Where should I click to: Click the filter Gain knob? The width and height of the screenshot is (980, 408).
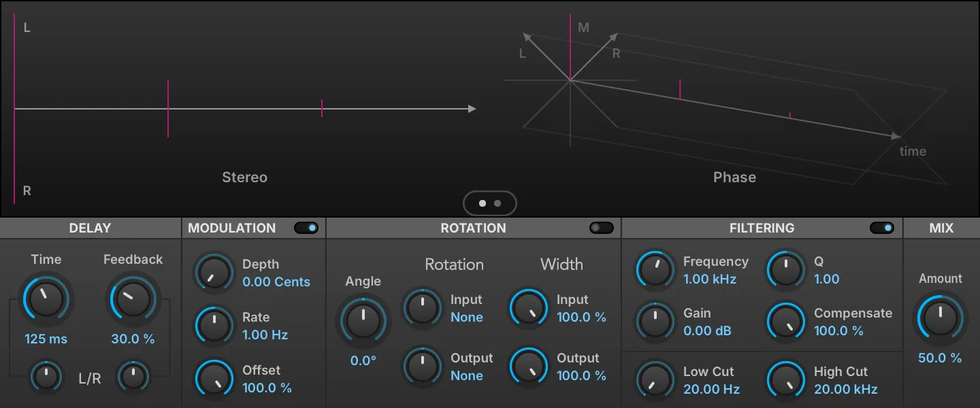655,322
